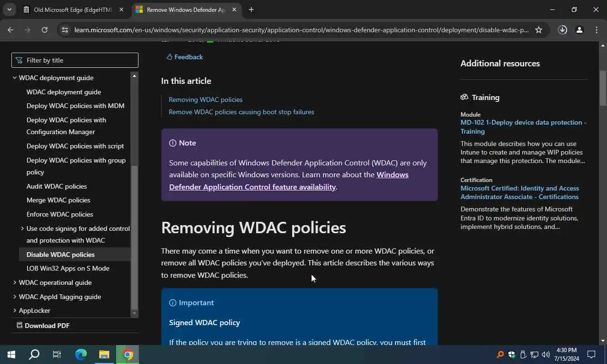Viewport: 607px width, 364px height.
Task: Open the notification center icon
Action: (591, 355)
